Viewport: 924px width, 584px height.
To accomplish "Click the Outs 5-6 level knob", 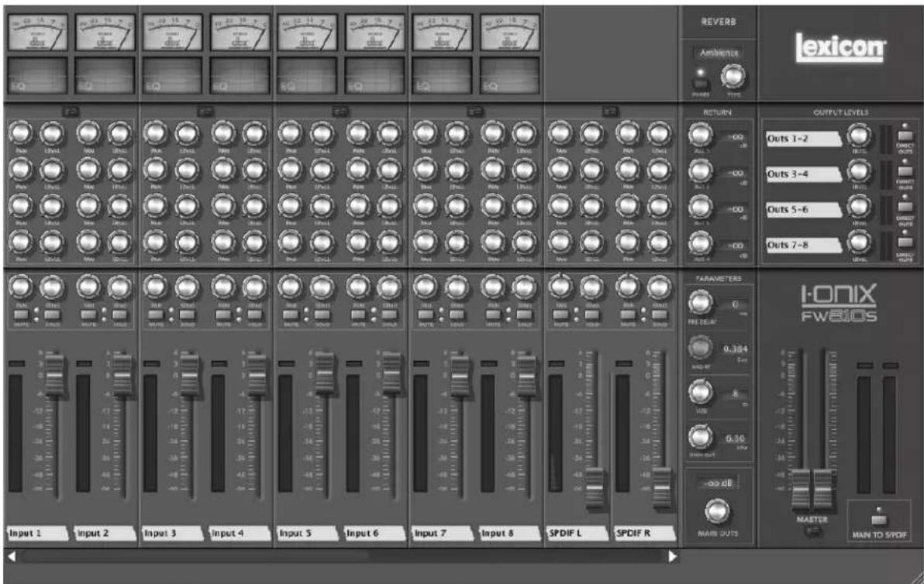I will (x=859, y=208).
